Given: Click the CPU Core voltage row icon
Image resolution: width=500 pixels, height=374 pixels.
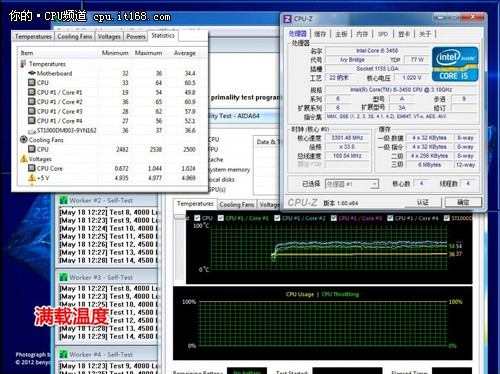Looking at the screenshot, I should click(x=32, y=168).
